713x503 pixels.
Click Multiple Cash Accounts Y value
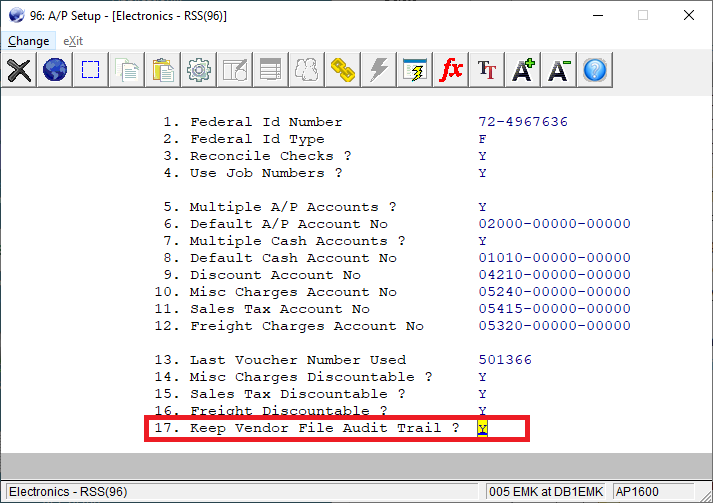tap(482, 241)
